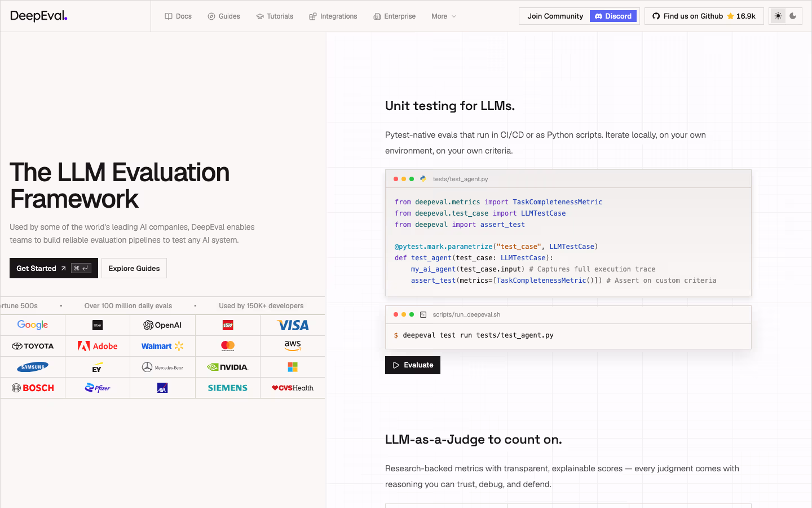This screenshot has height=508, width=812.
Task: Click 'Over 100 million daily evals' ticker text
Action: pos(128,306)
